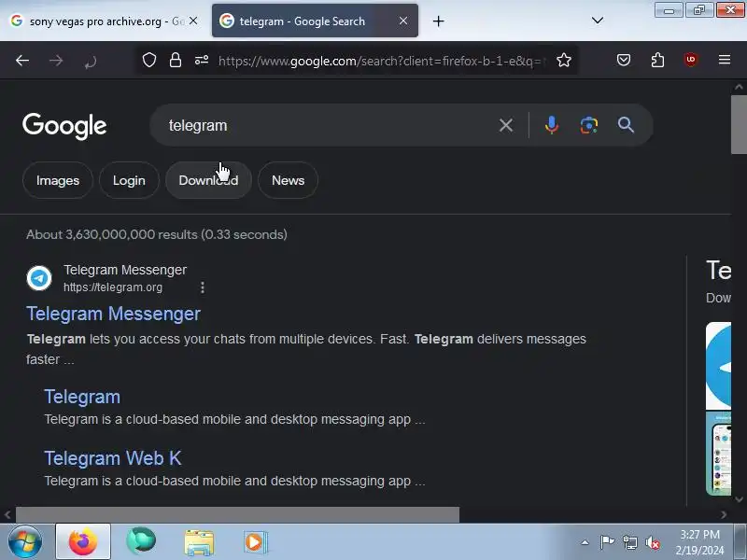Image resolution: width=747 pixels, height=560 pixels.
Task: Apply the Download search filter
Action: click(208, 180)
